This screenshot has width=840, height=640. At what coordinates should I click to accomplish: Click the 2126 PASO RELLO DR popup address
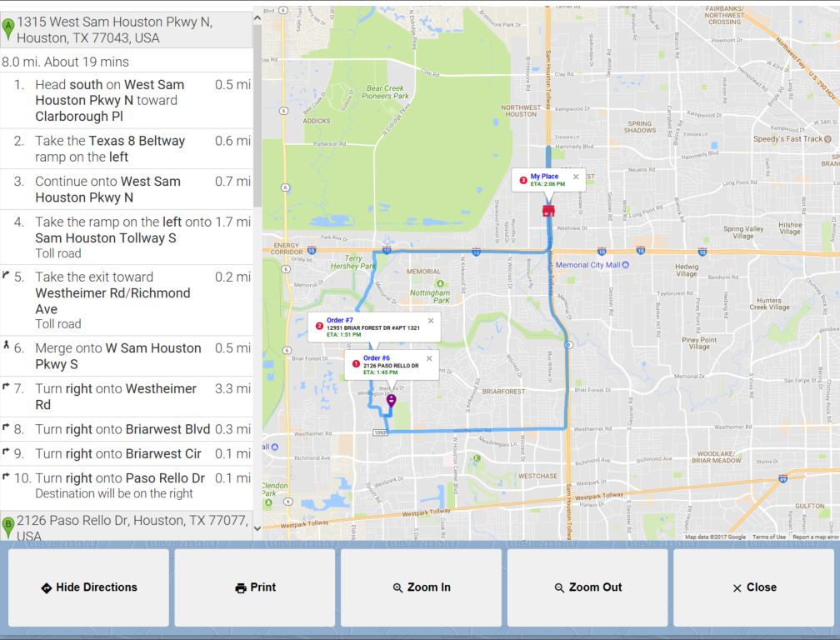(x=391, y=366)
